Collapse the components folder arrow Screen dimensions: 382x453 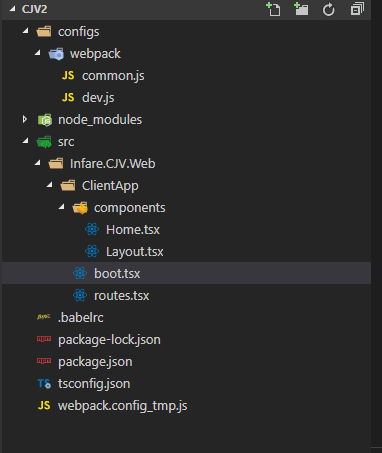[62, 207]
